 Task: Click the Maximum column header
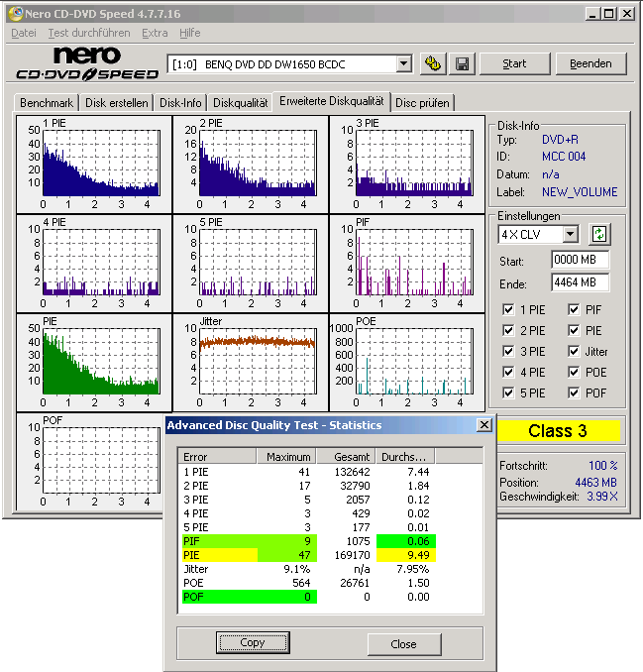[x=286, y=457]
